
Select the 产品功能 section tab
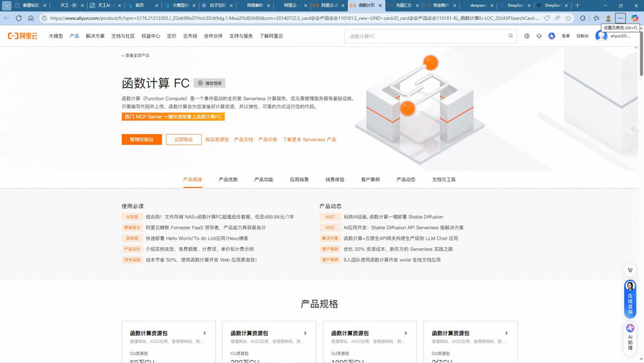[264, 180]
